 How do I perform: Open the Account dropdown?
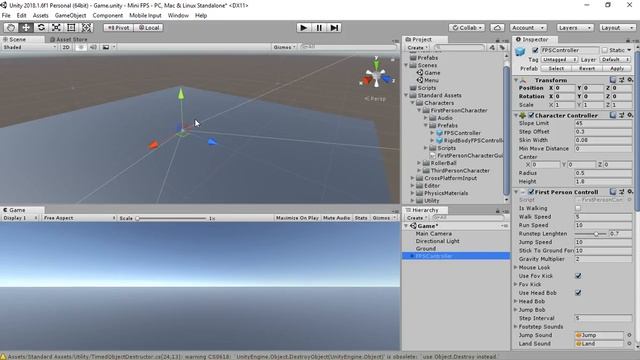(x=528, y=27)
